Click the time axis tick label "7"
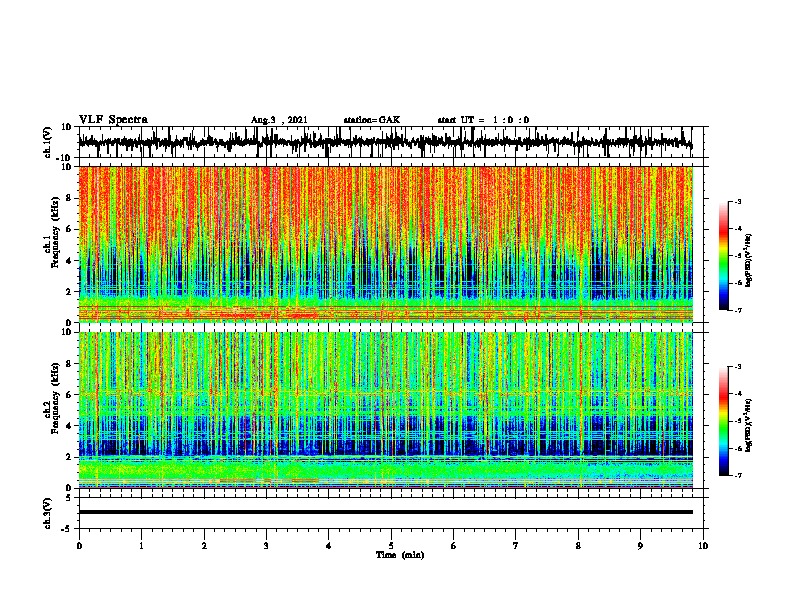792x612 pixels. point(516,546)
